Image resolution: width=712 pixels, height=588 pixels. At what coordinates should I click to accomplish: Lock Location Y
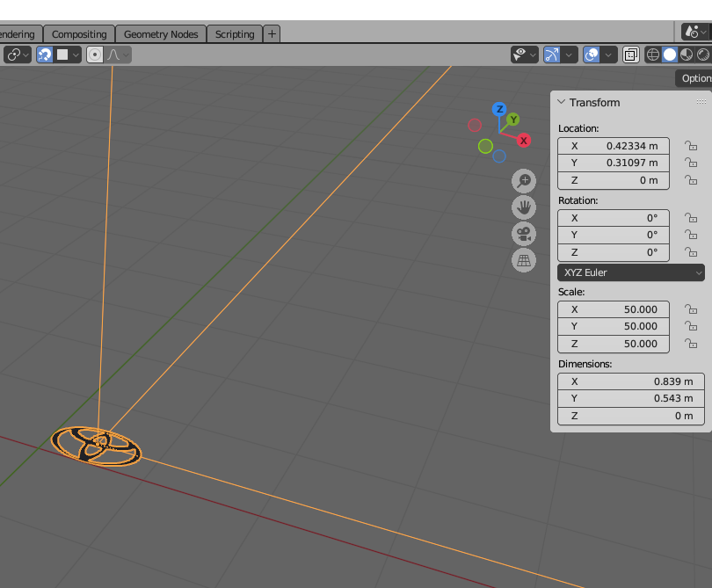coord(691,163)
